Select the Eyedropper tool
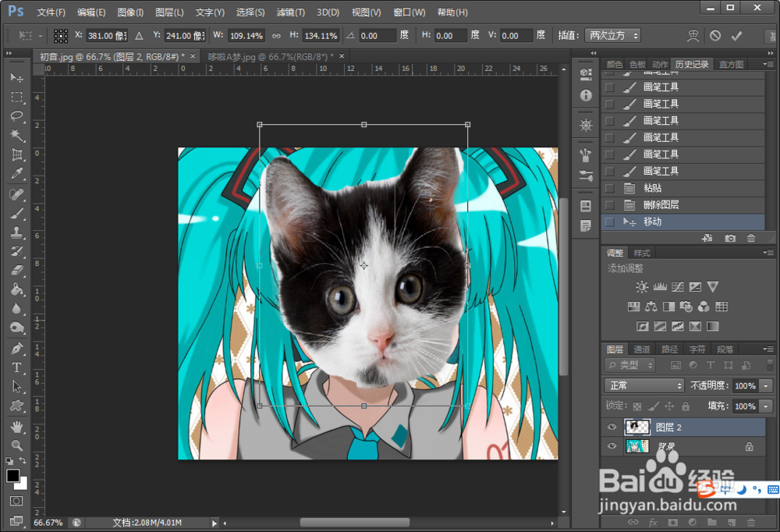This screenshot has height=532, width=780. [x=17, y=173]
